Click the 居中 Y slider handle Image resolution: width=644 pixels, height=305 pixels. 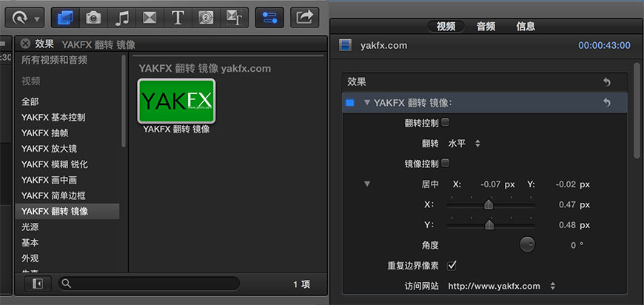[489, 225]
